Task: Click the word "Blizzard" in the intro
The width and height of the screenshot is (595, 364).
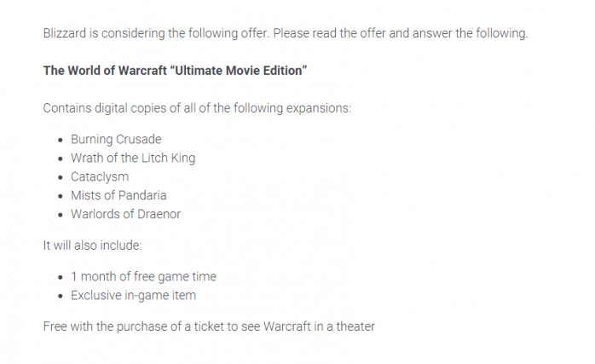Action: tap(66, 34)
